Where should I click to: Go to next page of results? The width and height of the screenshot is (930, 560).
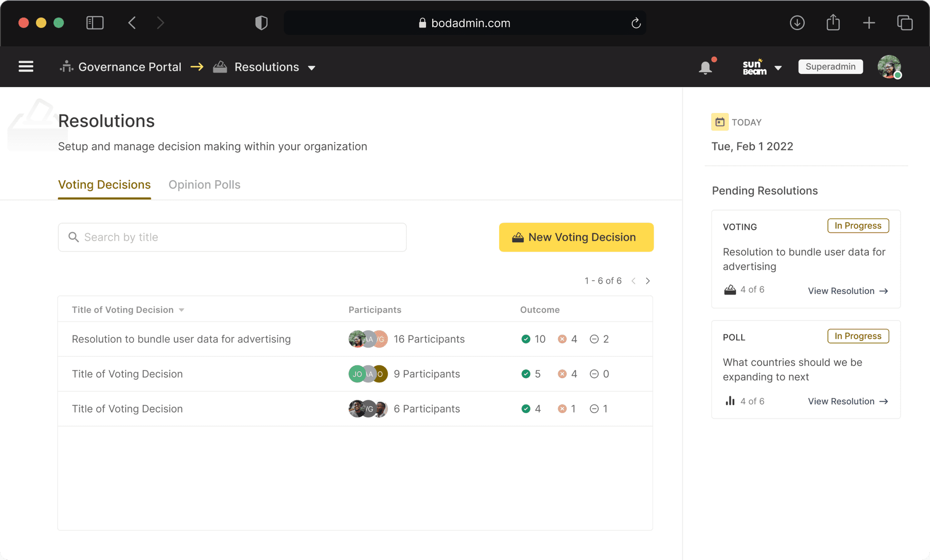tap(648, 281)
